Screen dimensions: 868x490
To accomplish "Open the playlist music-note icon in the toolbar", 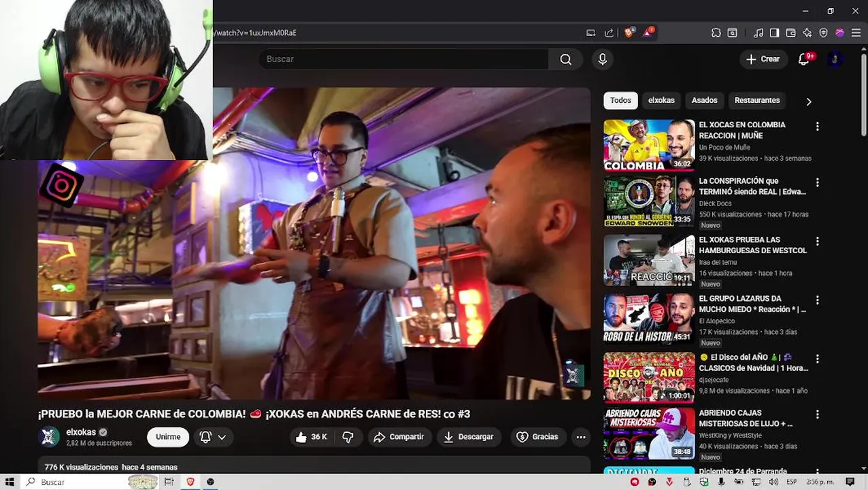I will tap(758, 33).
